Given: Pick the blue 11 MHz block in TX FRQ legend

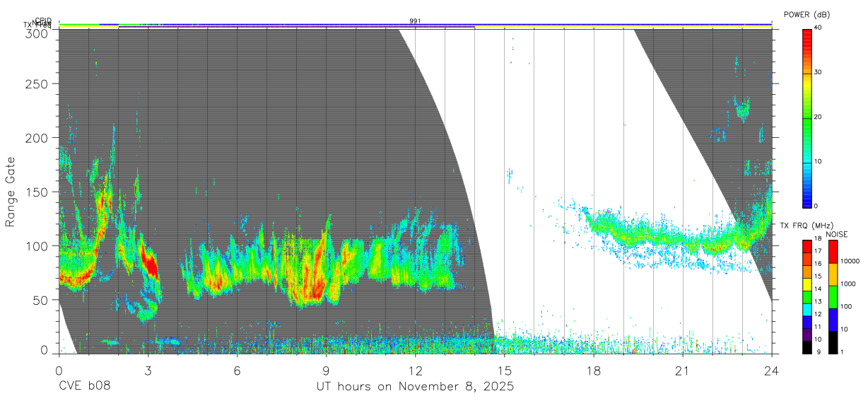Looking at the screenshot, I should (x=807, y=320).
